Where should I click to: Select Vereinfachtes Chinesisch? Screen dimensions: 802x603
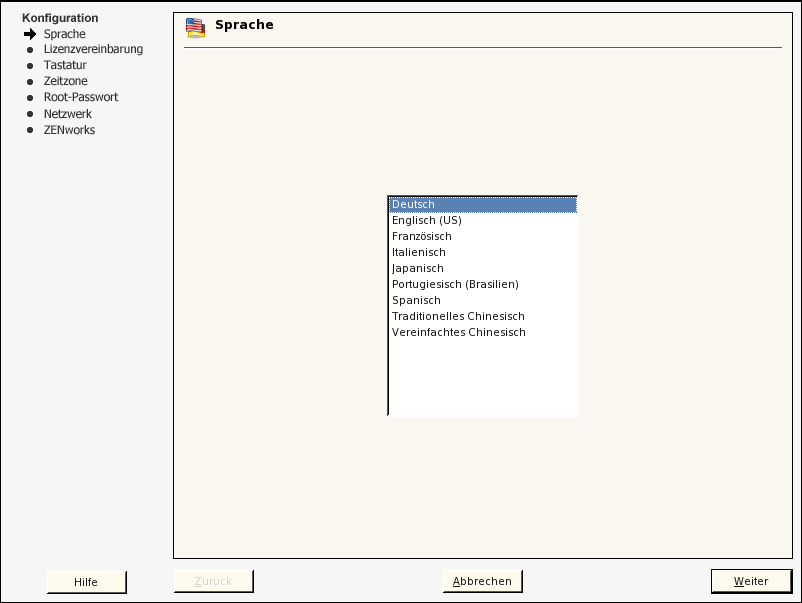483,332
